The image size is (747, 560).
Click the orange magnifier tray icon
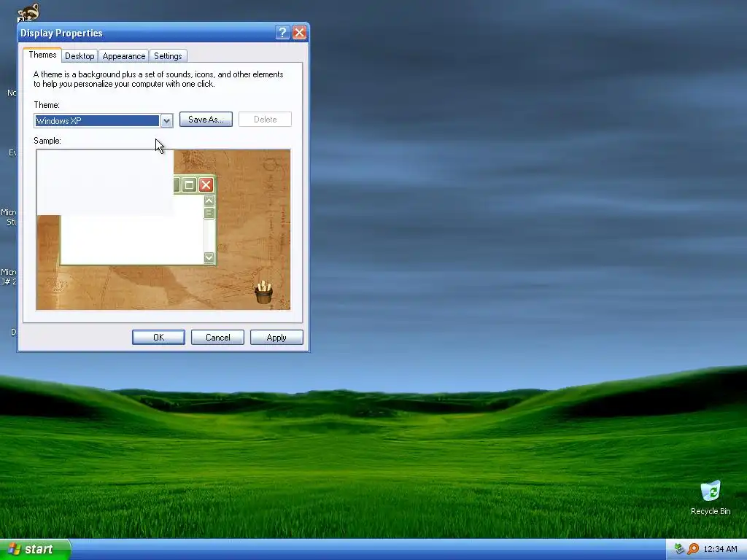pos(693,549)
